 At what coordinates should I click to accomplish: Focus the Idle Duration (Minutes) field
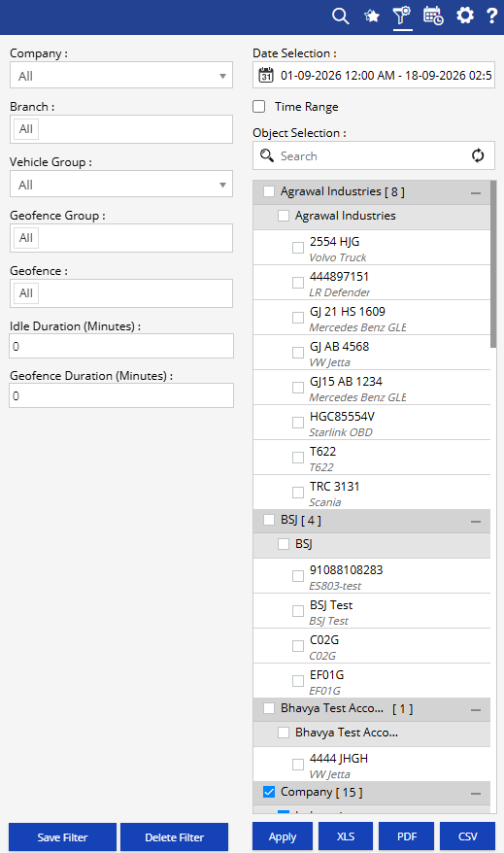[121, 346]
